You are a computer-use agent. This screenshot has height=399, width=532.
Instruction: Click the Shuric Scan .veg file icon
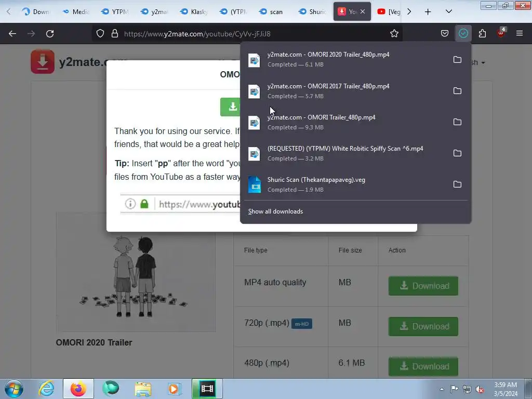(x=254, y=185)
